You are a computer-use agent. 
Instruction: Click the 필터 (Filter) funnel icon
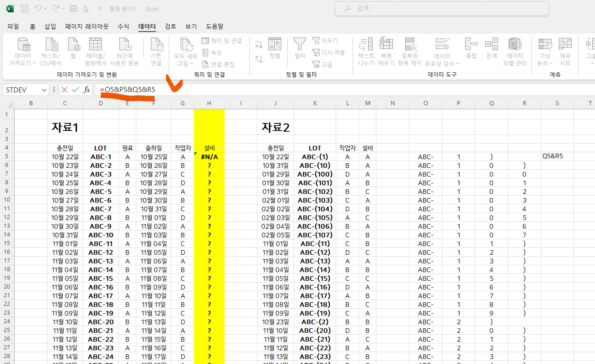pos(300,44)
